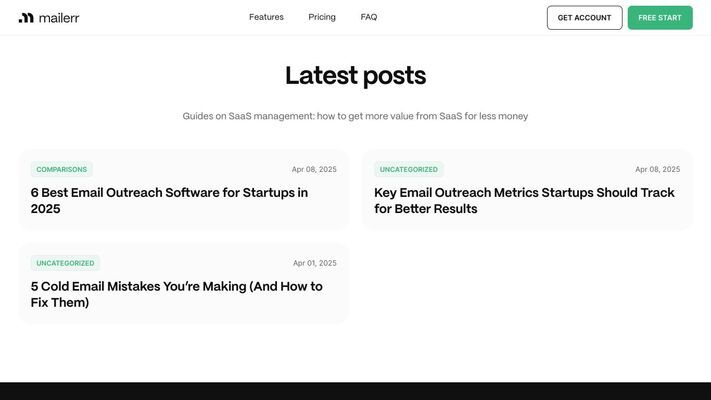Go to the Pricing page
The width and height of the screenshot is (711, 400).
pos(322,17)
